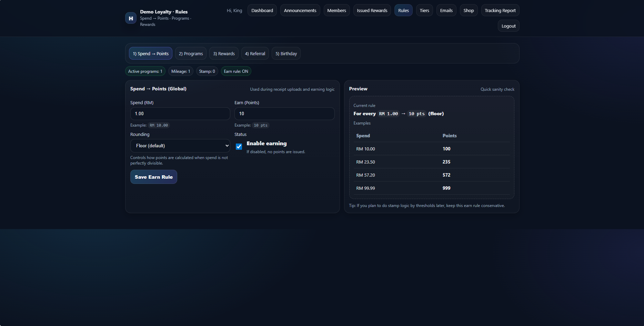Open the Dashboard page
The width and height of the screenshot is (644, 326).
(x=262, y=10)
